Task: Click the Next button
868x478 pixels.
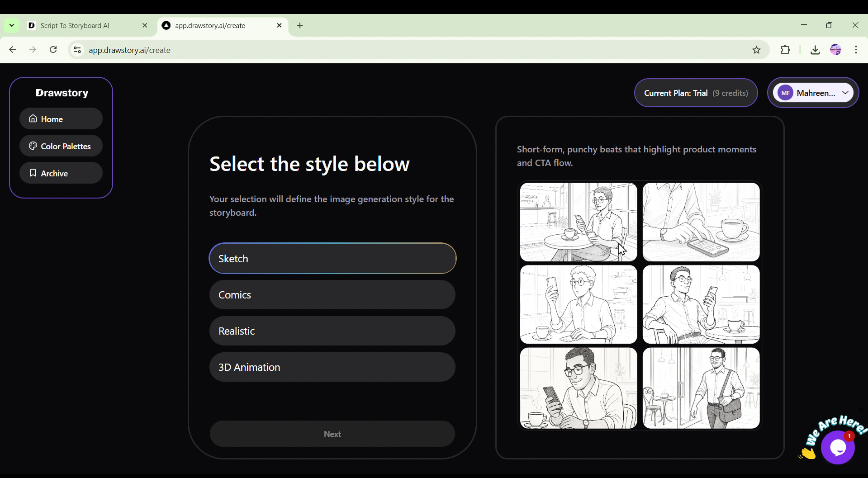Action: (x=332, y=434)
